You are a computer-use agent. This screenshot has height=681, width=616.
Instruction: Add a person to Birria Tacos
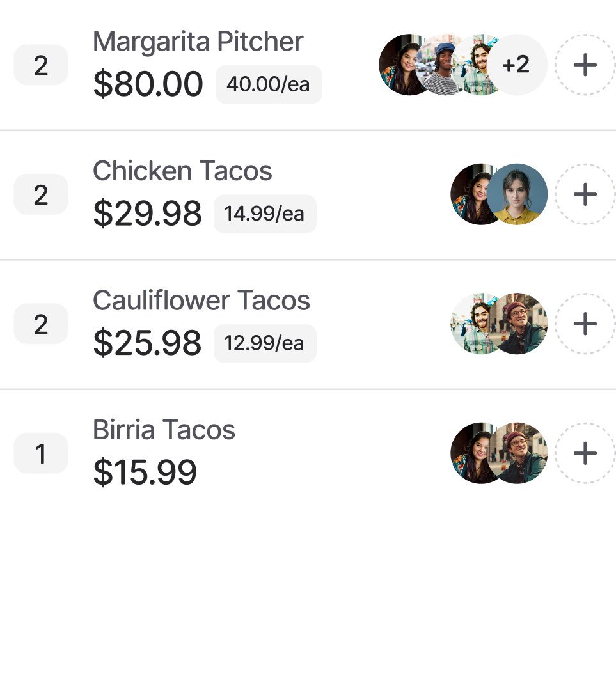click(585, 453)
